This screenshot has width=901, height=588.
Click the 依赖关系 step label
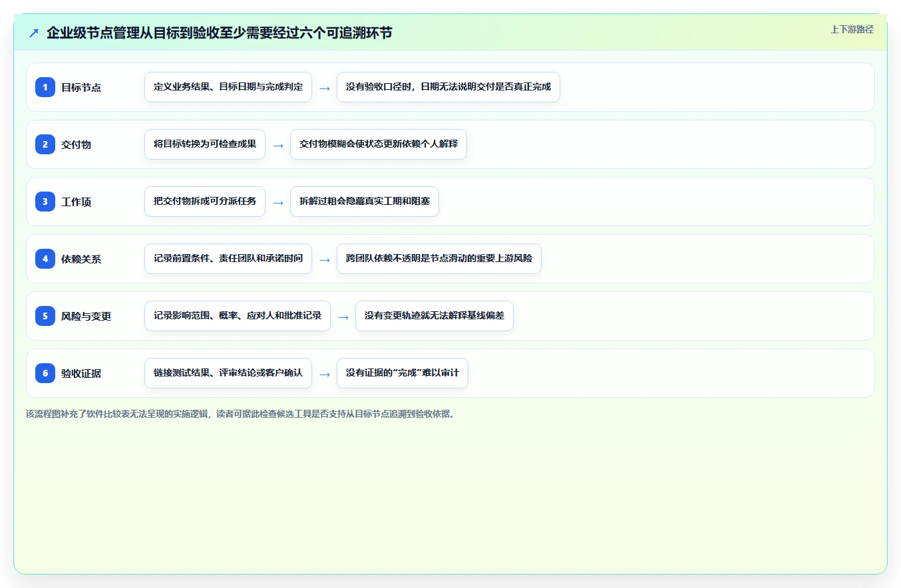(x=81, y=259)
